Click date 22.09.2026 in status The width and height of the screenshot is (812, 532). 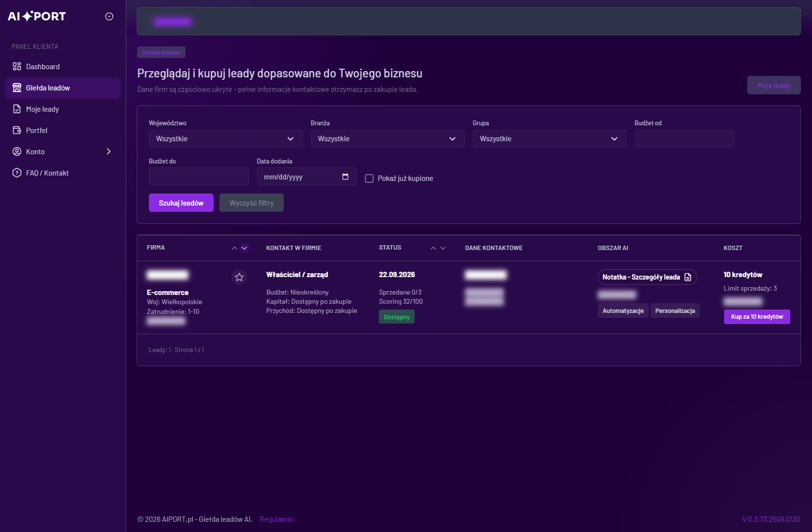[397, 274]
